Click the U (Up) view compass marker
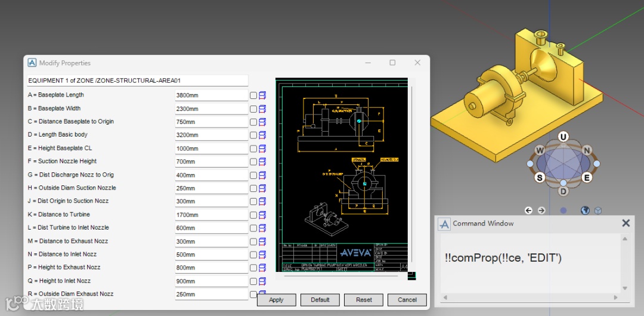 coord(563,137)
